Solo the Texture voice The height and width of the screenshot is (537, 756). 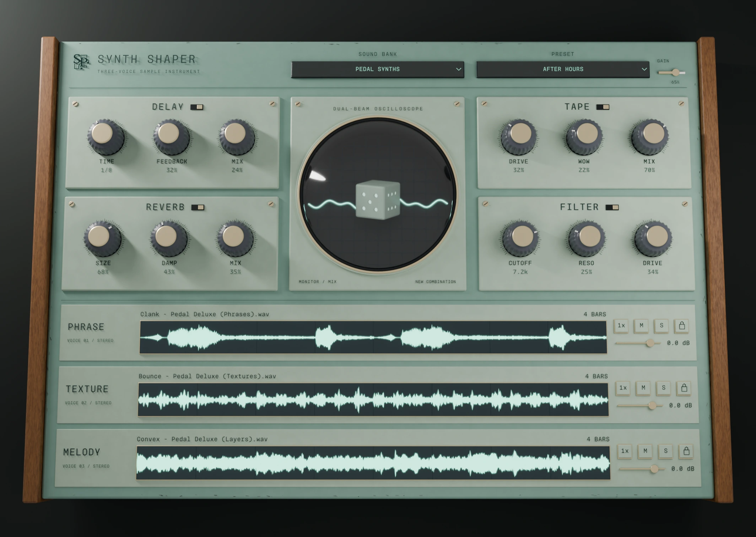(664, 388)
